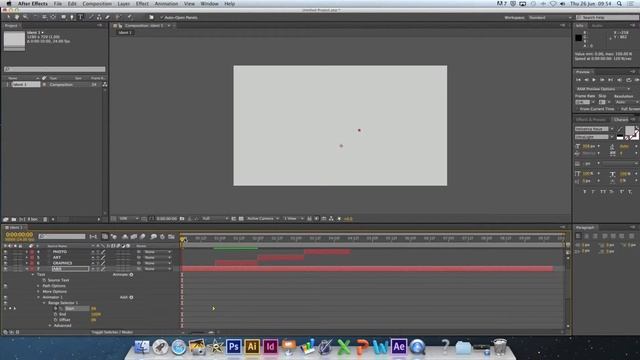Click the Project panel search field

pos(55,69)
